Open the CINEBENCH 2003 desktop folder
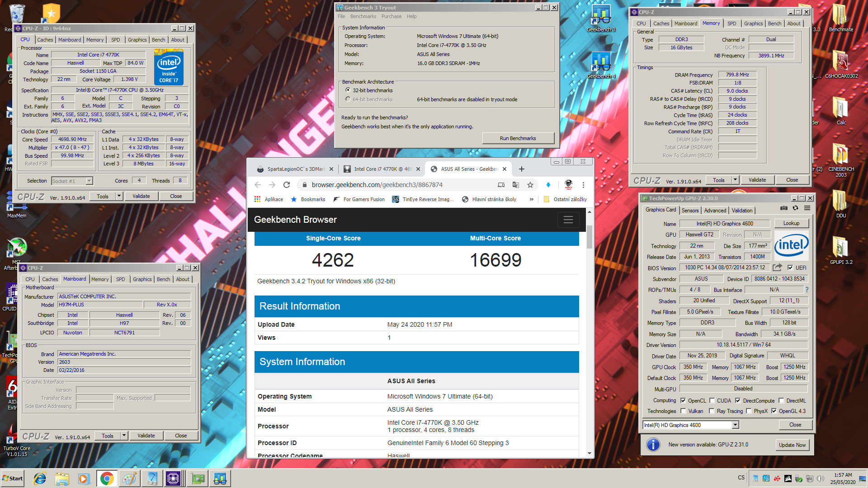Screen dimensions: 868x488 (x=841, y=160)
